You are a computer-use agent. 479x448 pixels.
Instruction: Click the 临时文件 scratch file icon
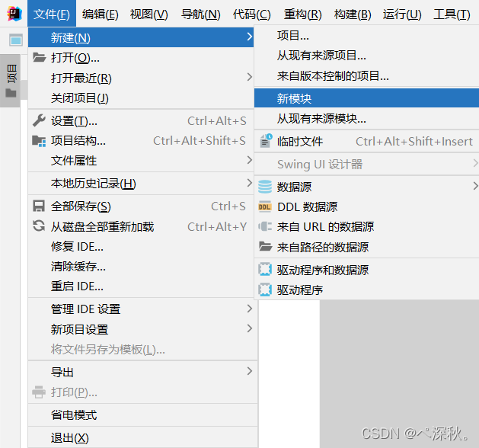click(266, 141)
